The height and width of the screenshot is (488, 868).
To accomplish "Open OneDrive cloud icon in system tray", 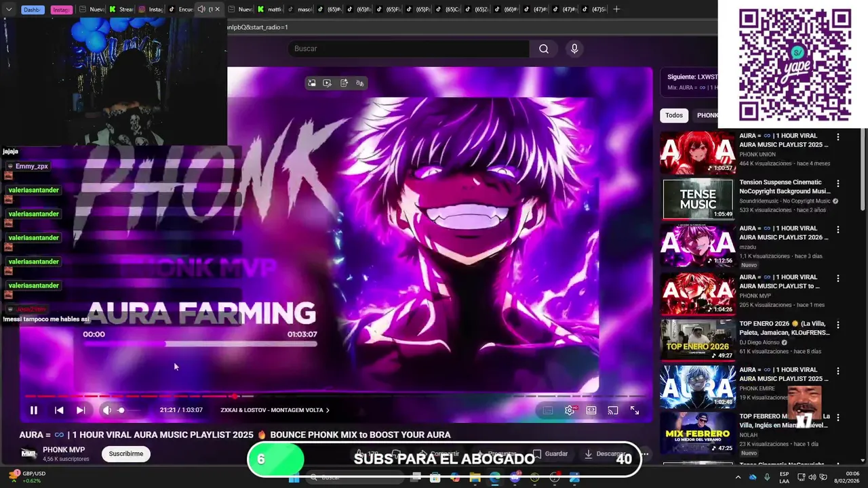I will (x=753, y=476).
